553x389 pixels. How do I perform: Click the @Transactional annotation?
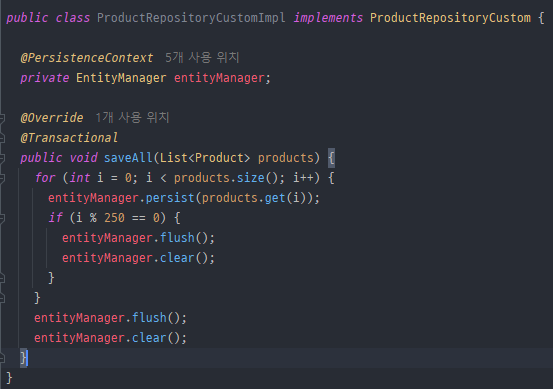coord(69,138)
